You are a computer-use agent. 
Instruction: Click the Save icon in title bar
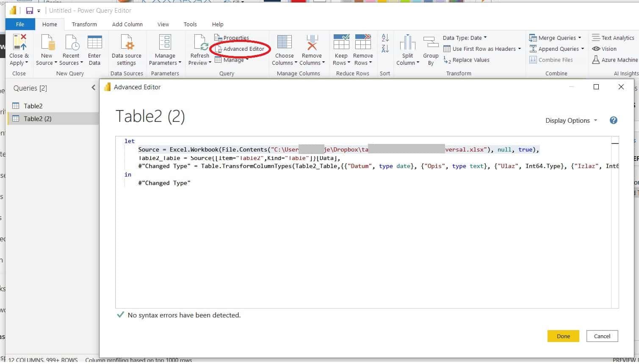tap(30, 11)
